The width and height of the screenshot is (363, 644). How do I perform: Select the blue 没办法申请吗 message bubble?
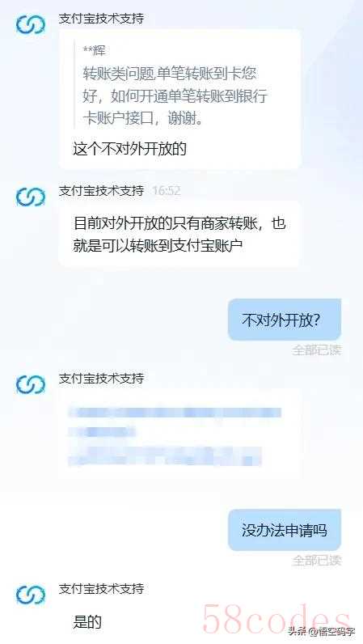(285, 530)
